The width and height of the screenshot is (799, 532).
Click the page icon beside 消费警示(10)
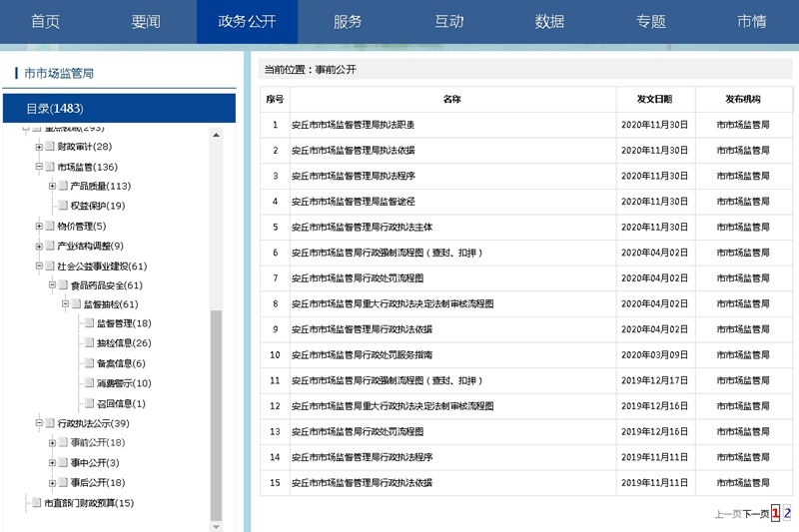tap(89, 383)
